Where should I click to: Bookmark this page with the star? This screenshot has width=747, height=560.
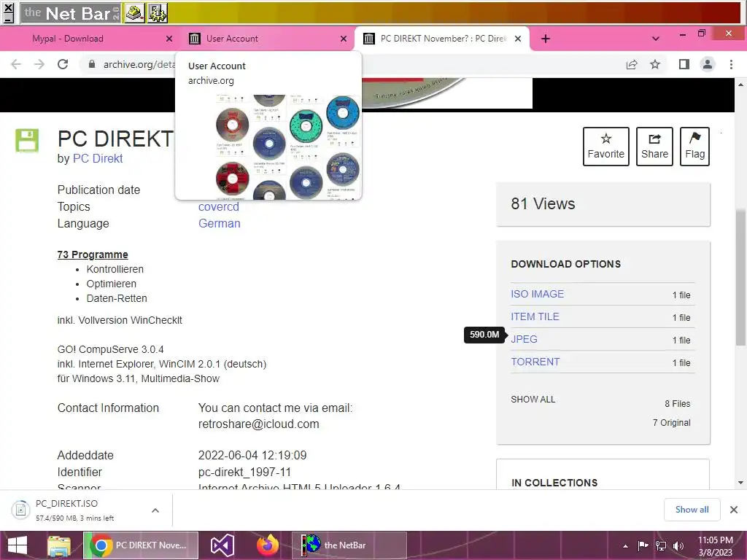click(655, 64)
